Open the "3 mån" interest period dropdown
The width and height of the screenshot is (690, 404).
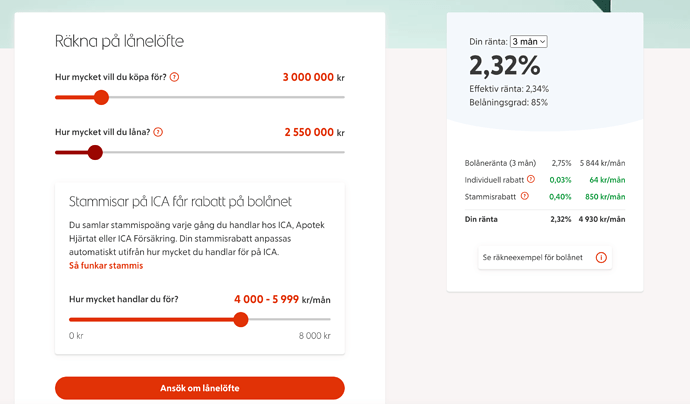(x=528, y=41)
